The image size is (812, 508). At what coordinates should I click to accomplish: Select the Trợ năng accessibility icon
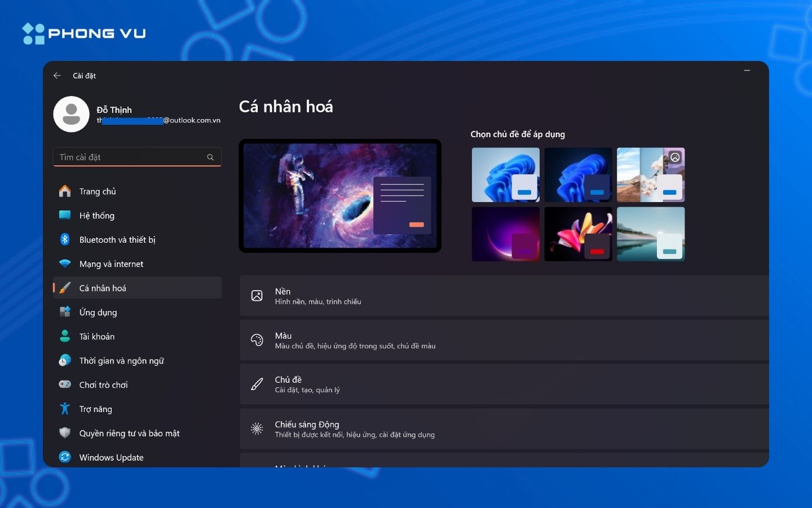pos(65,409)
